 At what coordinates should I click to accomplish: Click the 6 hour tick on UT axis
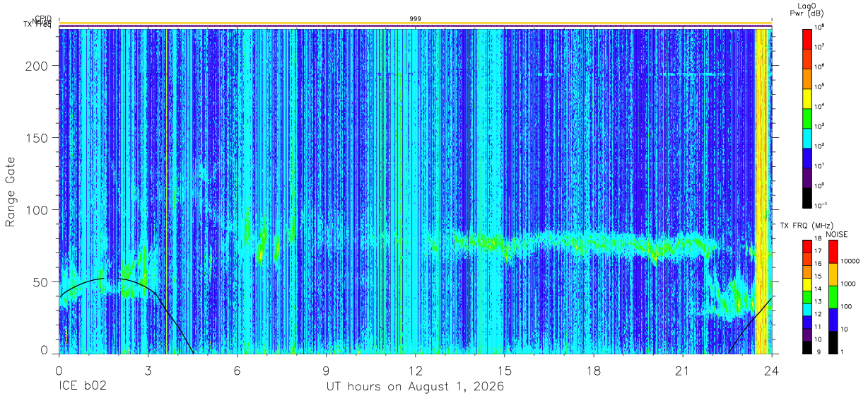(237, 371)
